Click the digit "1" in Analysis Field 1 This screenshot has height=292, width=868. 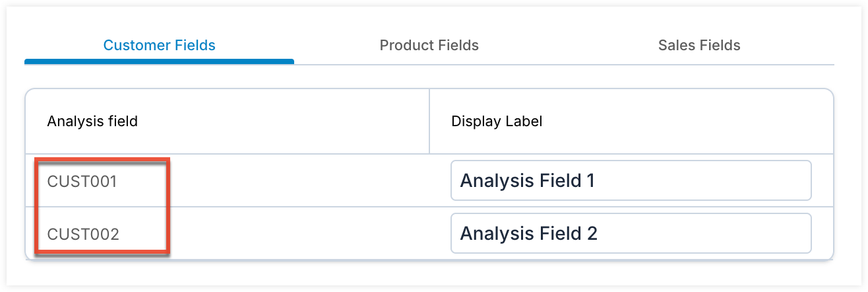pyautogui.click(x=590, y=180)
